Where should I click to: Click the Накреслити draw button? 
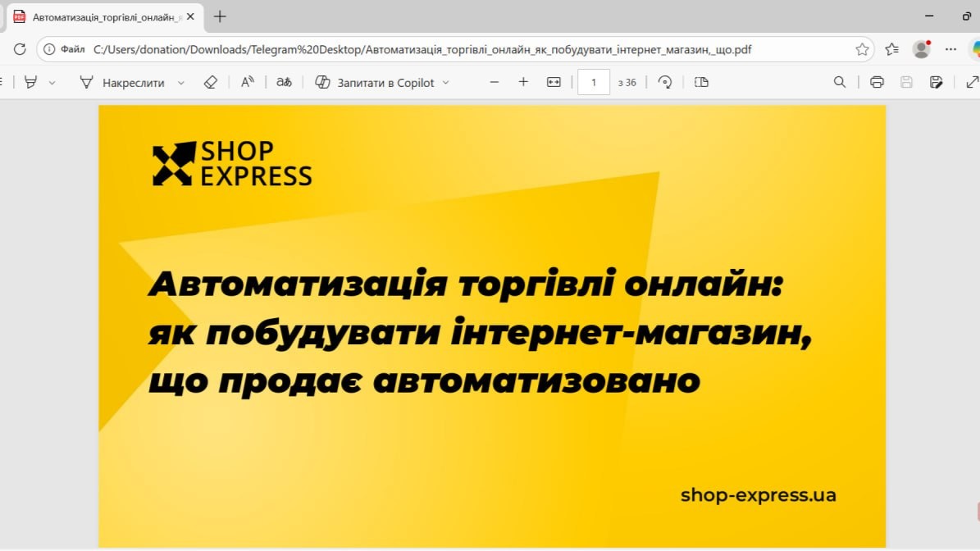(123, 82)
